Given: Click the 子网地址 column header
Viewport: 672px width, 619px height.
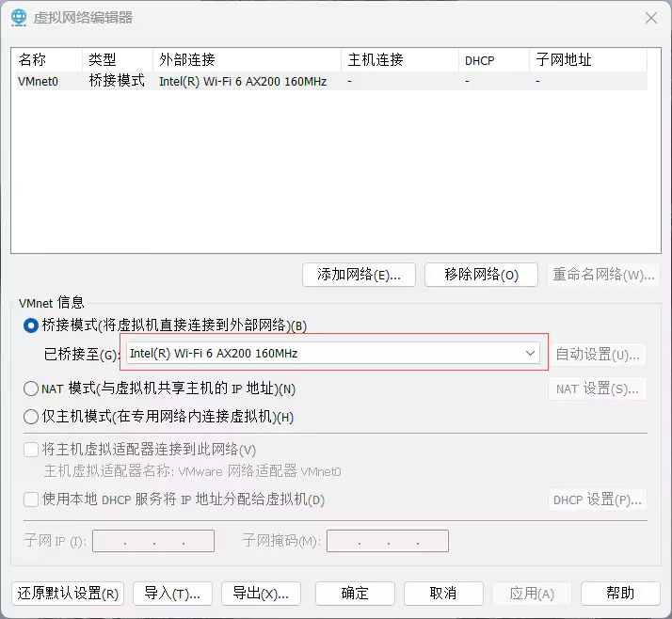Looking at the screenshot, I should [x=588, y=60].
